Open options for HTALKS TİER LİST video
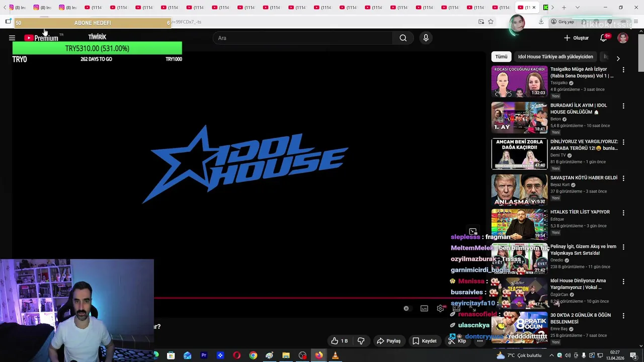Image resolution: width=644 pixels, height=362 pixels. coord(623,213)
